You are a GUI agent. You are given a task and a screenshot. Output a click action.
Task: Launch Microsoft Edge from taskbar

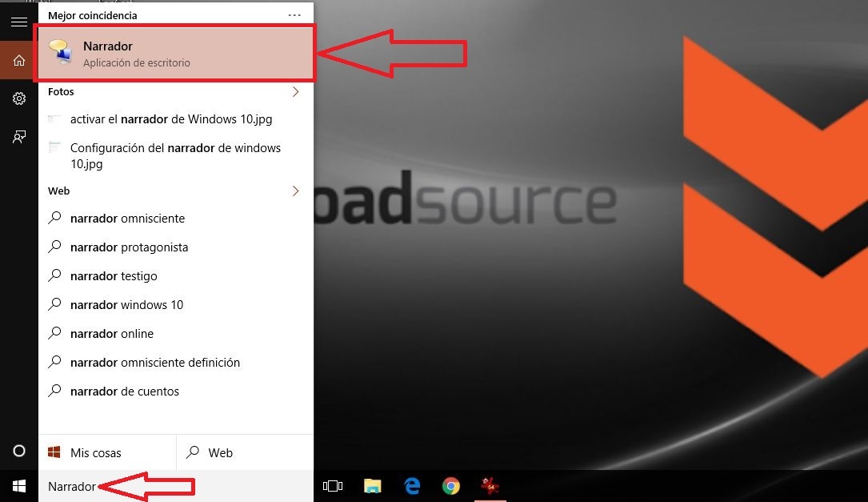click(x=412, y=487)
